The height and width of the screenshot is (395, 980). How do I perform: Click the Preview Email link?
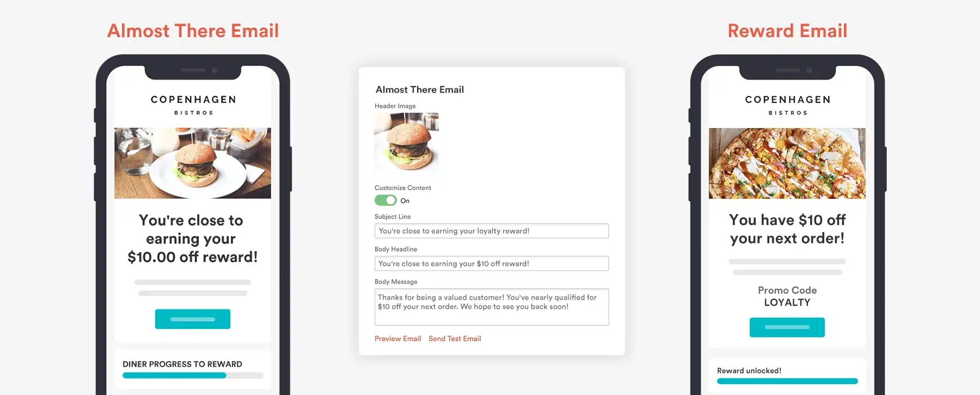click(397, 338)
